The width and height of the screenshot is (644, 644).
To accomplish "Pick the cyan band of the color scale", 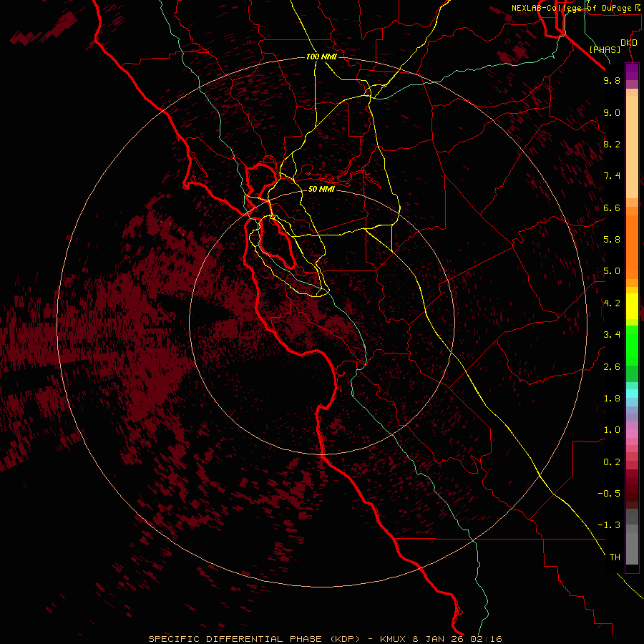I will coord(632,393).
